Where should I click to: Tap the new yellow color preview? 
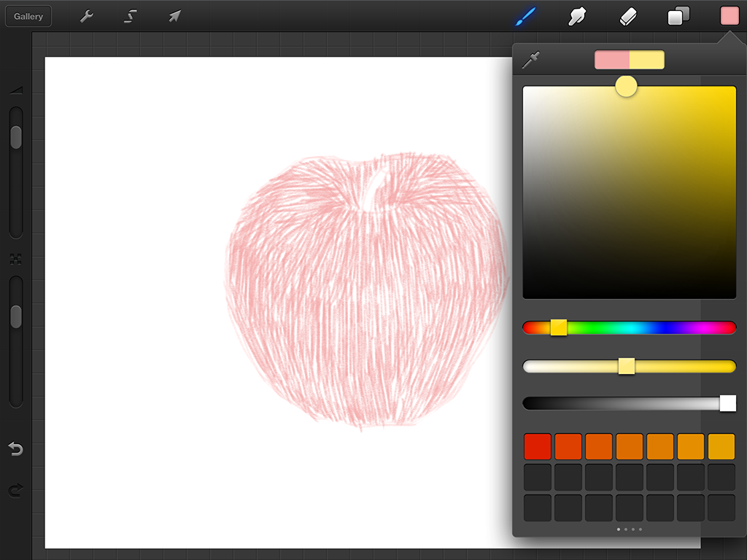[647, 60]
